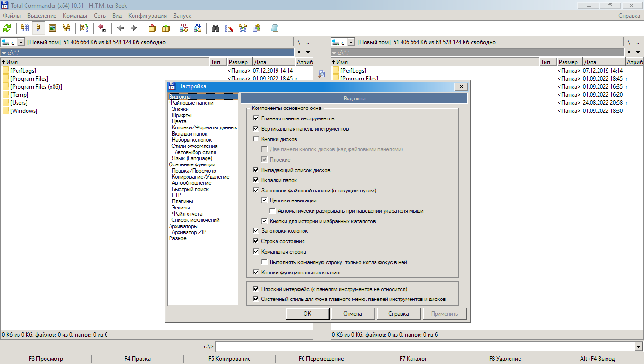The height and width of the screenshot is (364, 644).
Task: Click the Отмена button
Action: 353,314
